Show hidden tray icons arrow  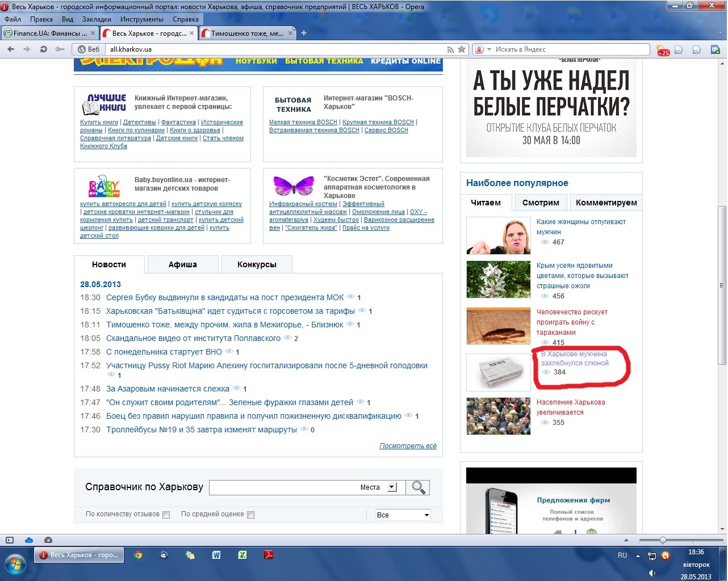(x=638, y=556)
